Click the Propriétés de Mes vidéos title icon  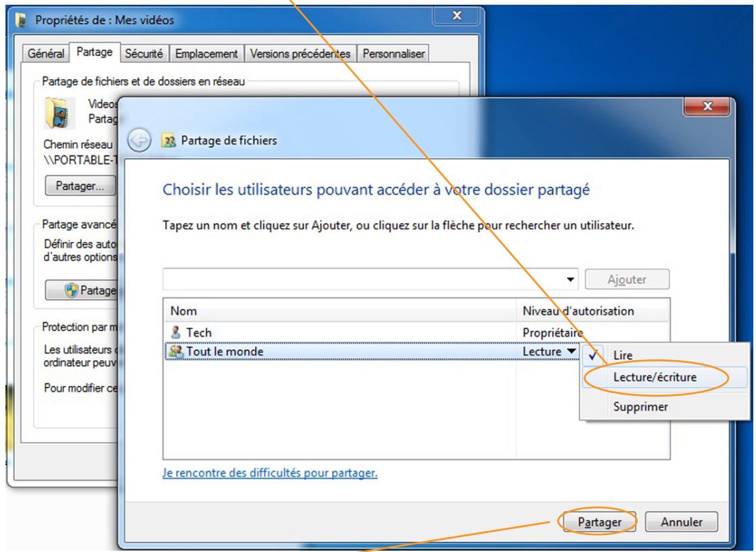[22, 20]
